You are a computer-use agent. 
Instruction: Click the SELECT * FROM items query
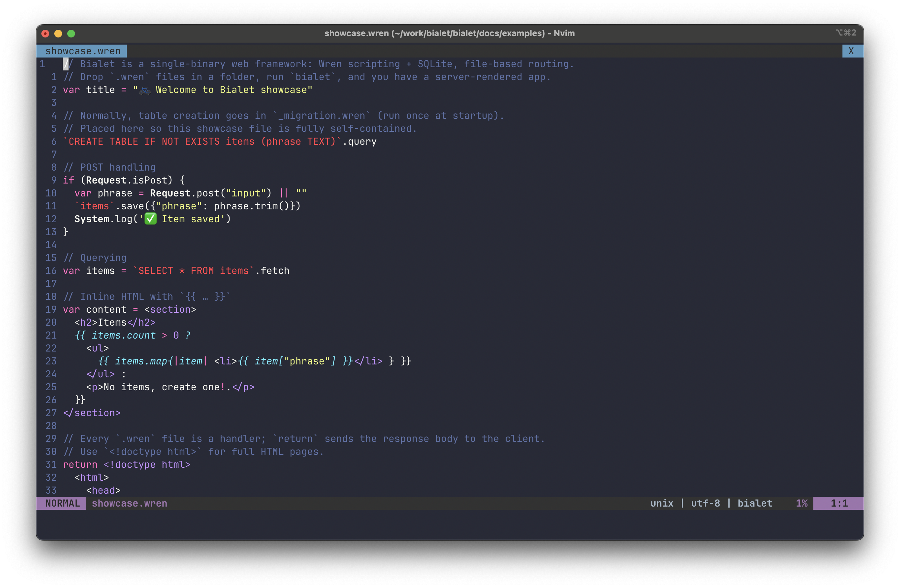(x=194, y=271)
